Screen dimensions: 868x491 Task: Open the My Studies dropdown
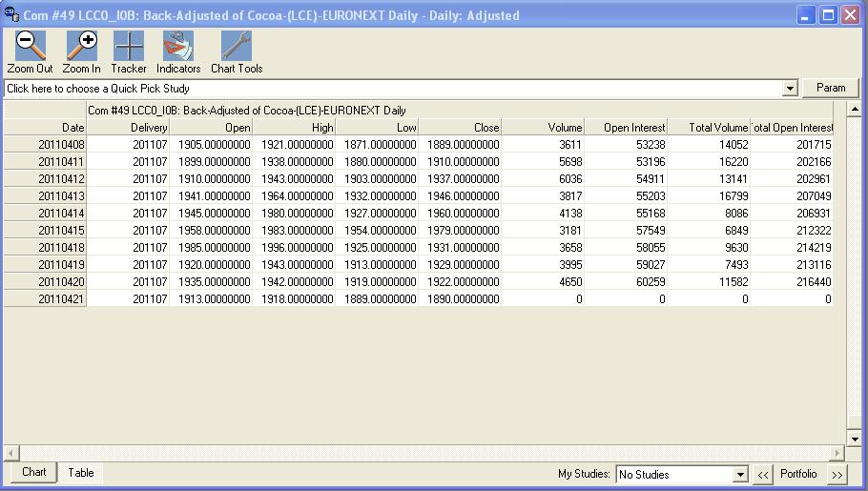(740, 475)
